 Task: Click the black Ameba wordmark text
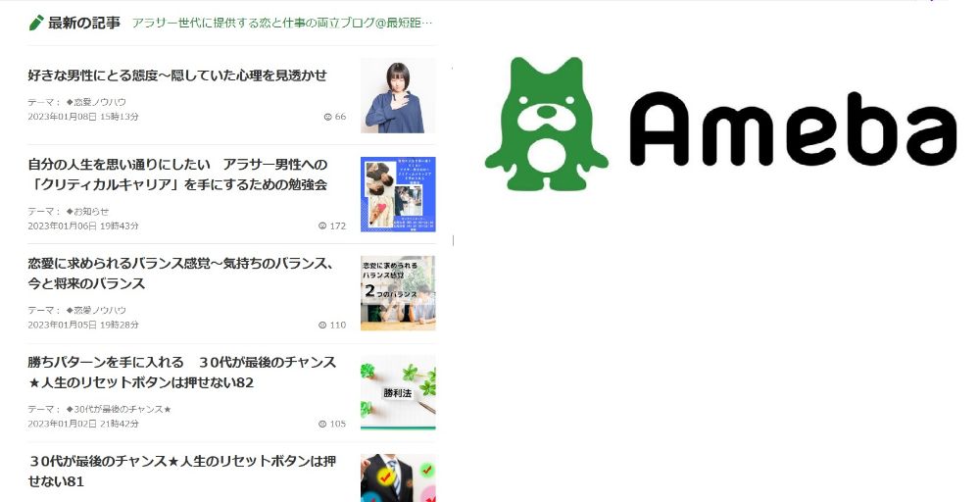(x=793, y=129)
